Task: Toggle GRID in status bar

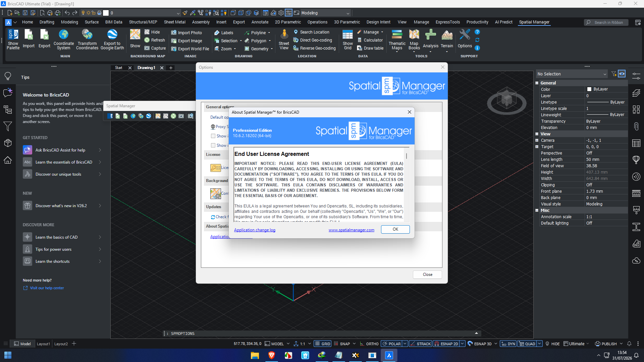Action: pyautogui.click(x=323, y=344)
